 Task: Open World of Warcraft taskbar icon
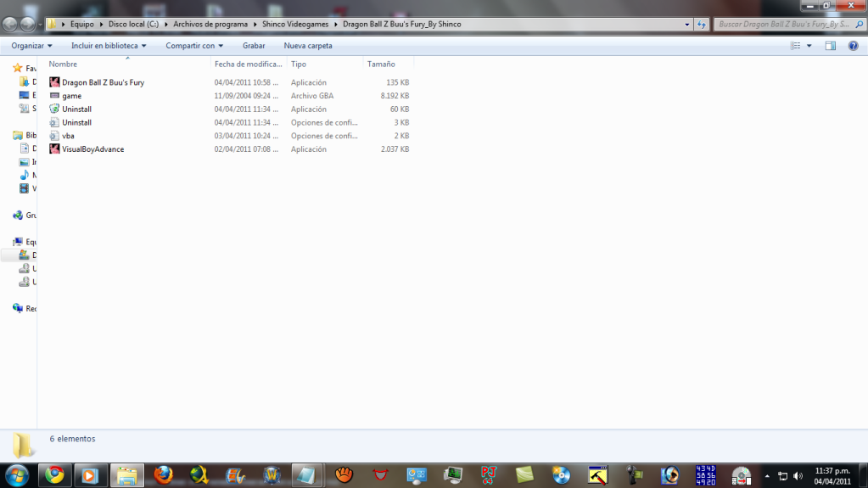coord(272,475)
